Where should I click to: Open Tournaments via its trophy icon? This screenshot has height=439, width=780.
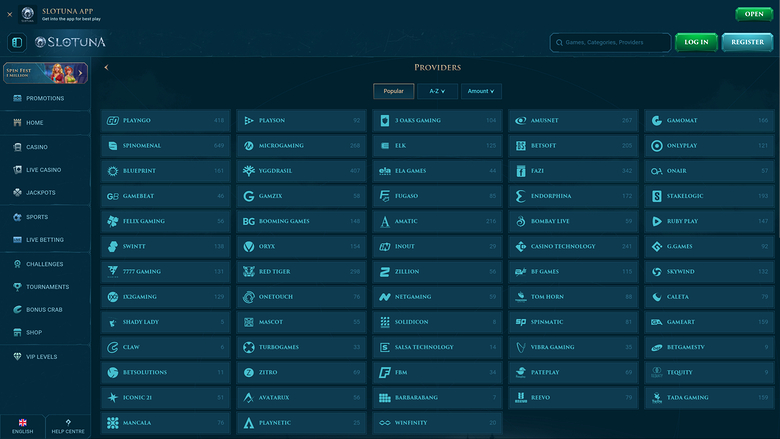click(x=17, y=286)
